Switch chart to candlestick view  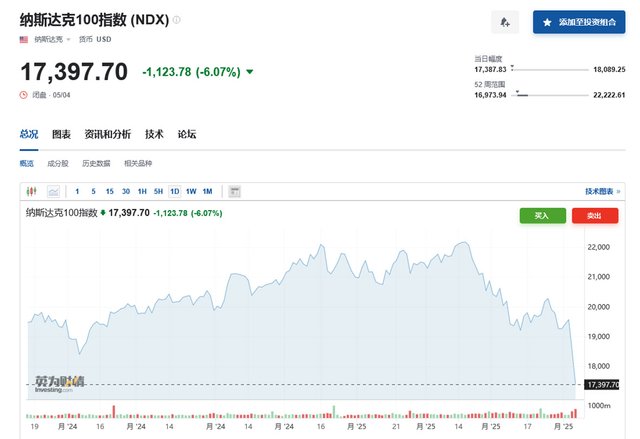(x=31, y=191)
